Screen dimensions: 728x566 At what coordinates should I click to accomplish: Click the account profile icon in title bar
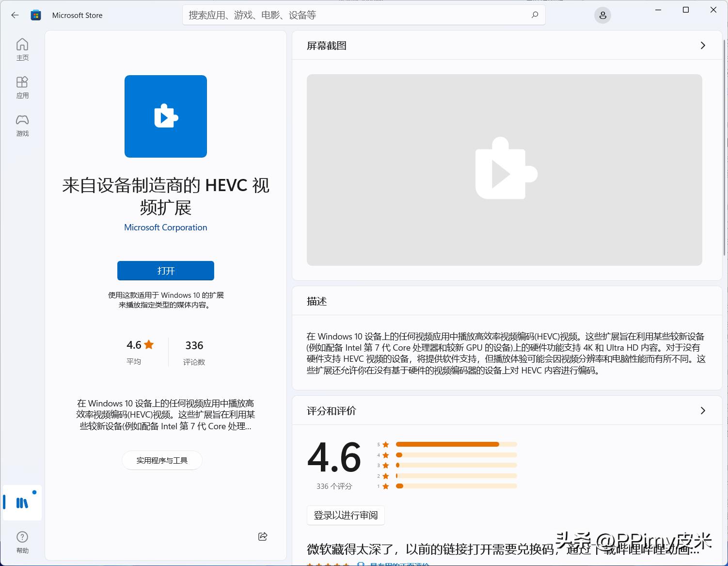pos(602,15)
